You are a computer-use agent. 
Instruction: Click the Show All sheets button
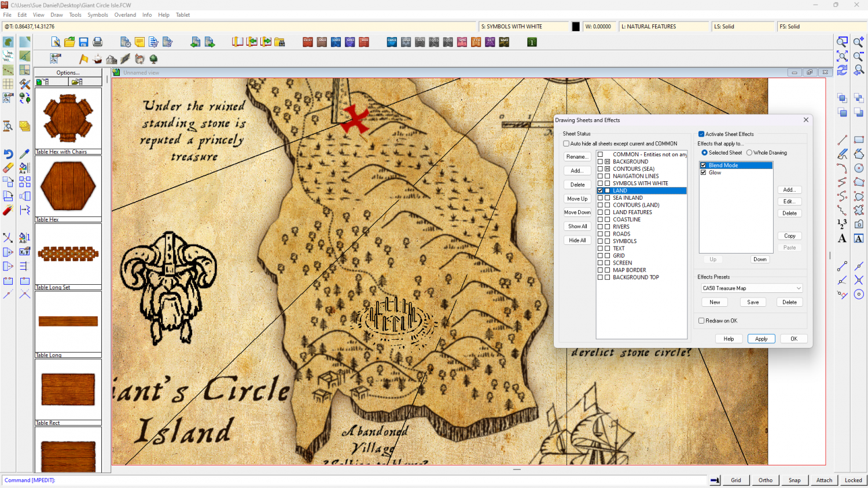pyautogui.click(x=577, y=226)
